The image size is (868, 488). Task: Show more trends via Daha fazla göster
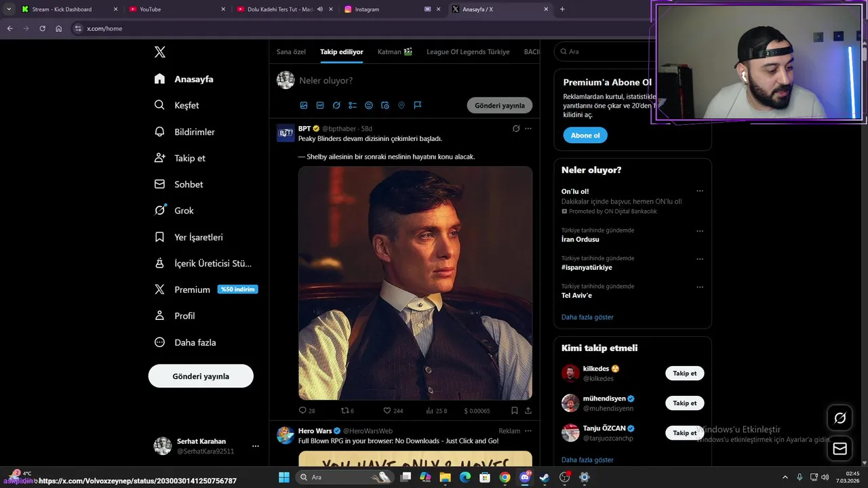point(587,317)
